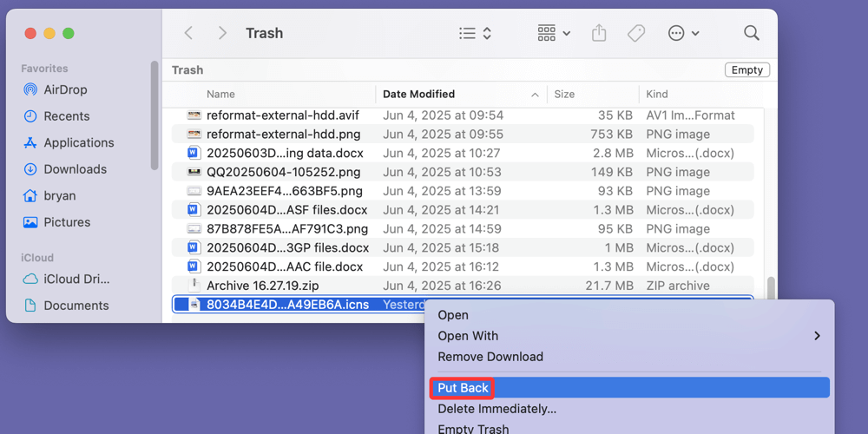Click the Share toolbar icon

coord(599,33)
